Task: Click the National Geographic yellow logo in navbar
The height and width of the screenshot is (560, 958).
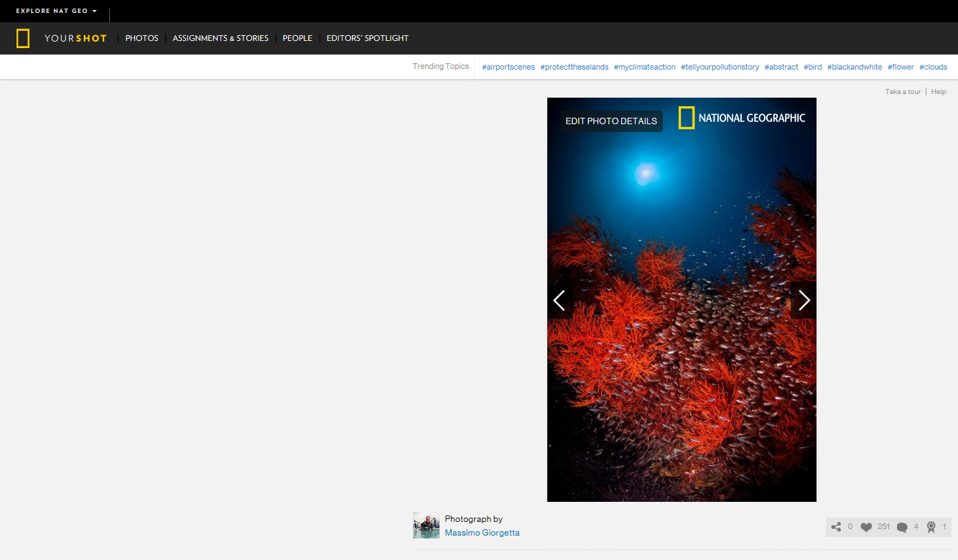Action: click(23, 39)
